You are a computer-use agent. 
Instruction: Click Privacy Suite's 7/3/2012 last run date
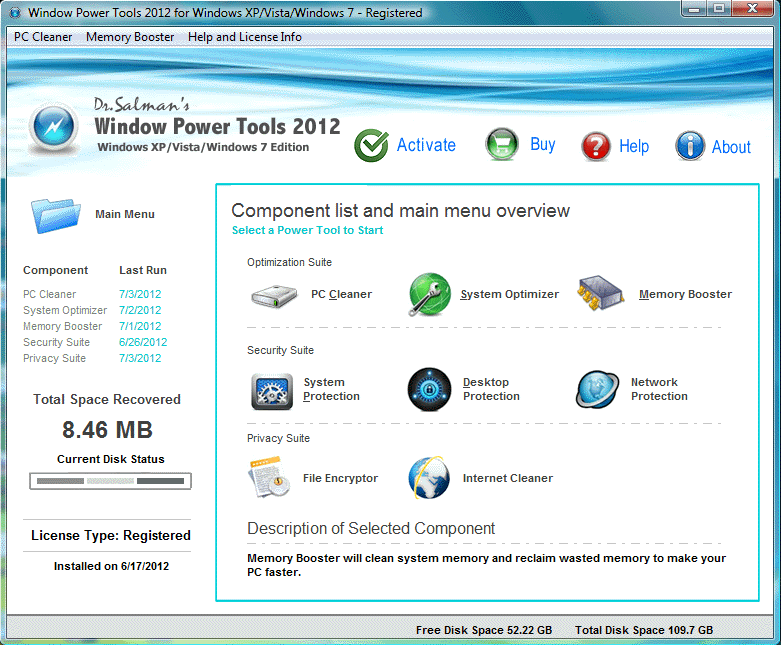point(140,358)
